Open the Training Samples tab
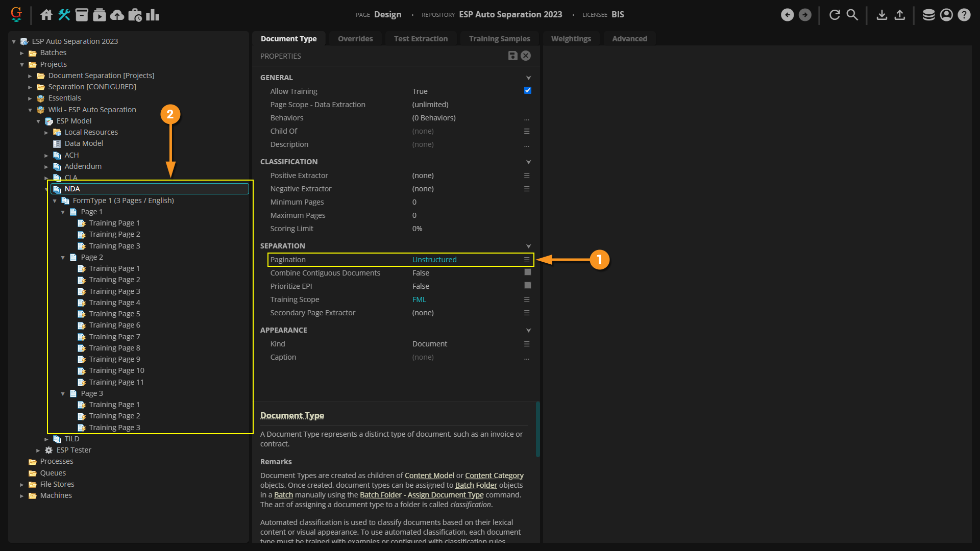This screenshot has width=980, height=551. point(499,39)
